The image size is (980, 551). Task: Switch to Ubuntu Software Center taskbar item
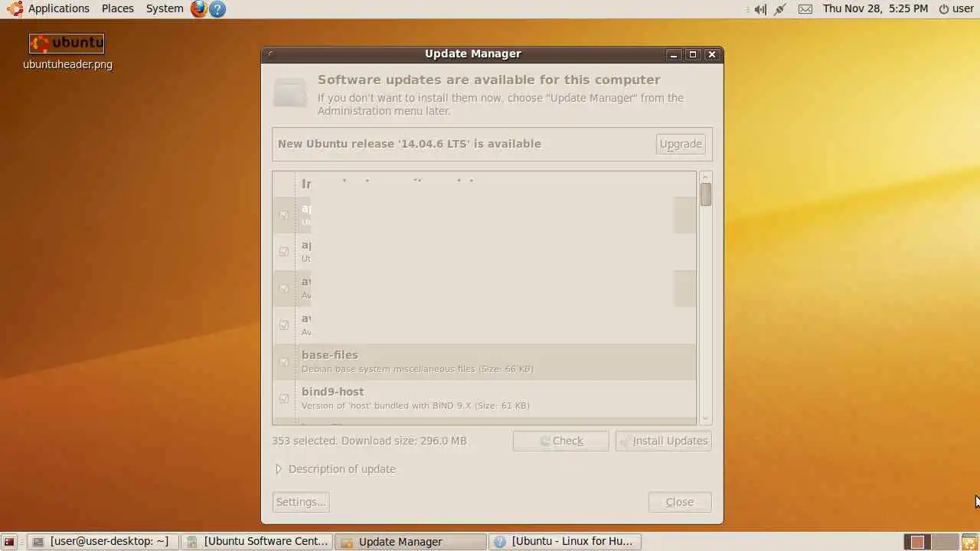pos(257,542)
